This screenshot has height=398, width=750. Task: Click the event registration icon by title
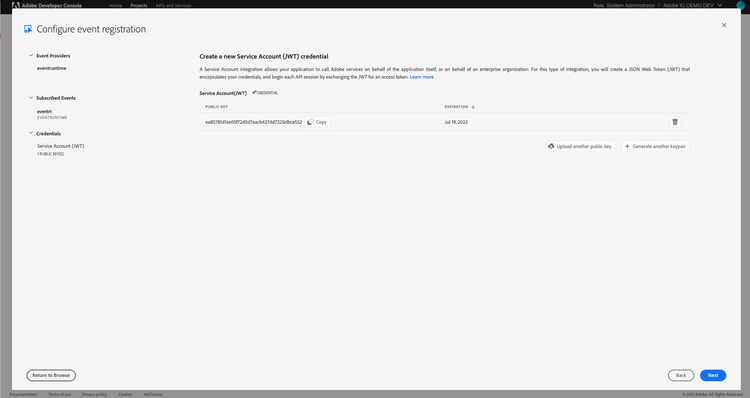(x=28, y=29)
